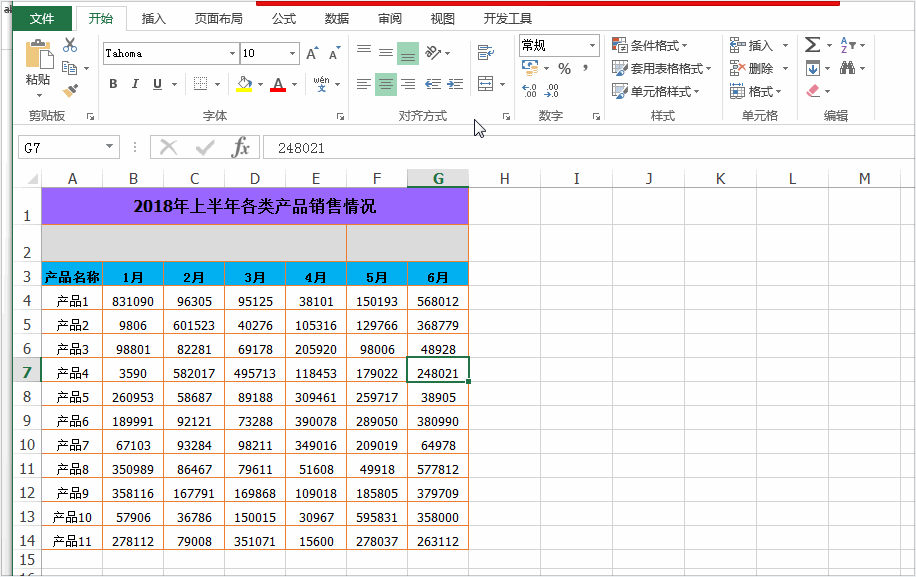Screen dimensions: 916x577
Task: Click the Orientation (angled text) icon
Action: tap(433, 53)
